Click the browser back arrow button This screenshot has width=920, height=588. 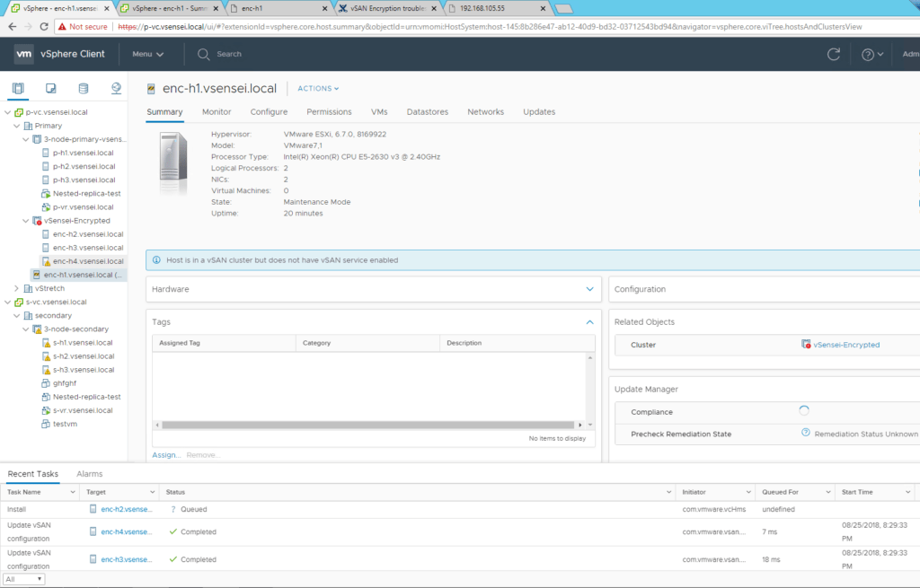[13, 27]
